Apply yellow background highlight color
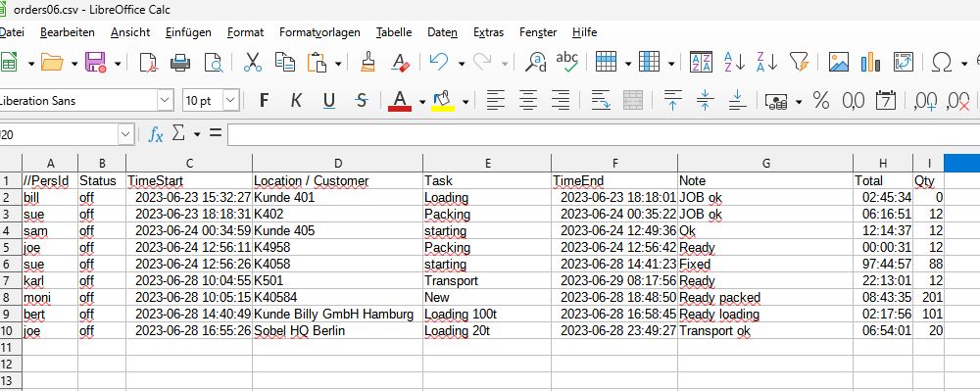 coord(443,101)
